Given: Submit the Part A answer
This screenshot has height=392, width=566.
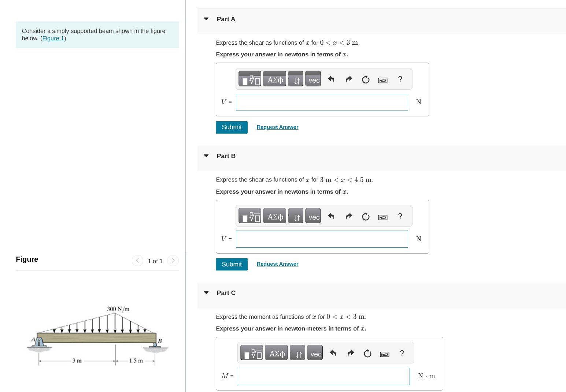Looking at the screenshot, I should (232, 127).
